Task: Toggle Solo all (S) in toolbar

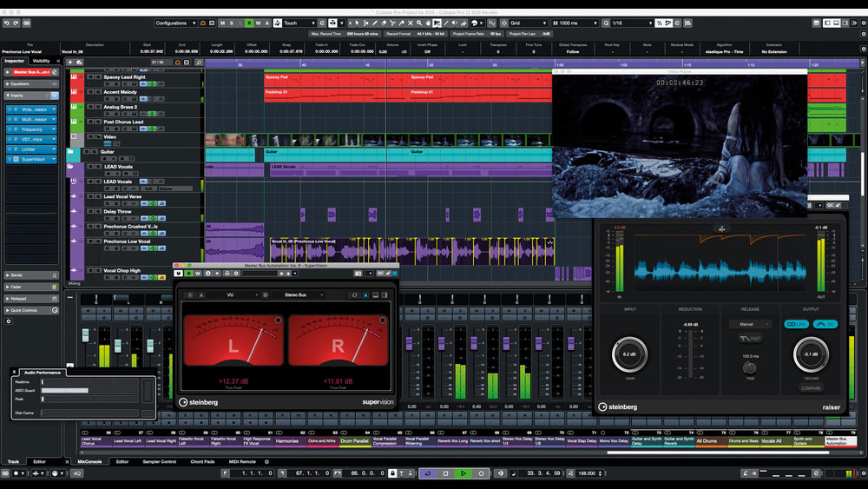Action: tap(232, 23)
